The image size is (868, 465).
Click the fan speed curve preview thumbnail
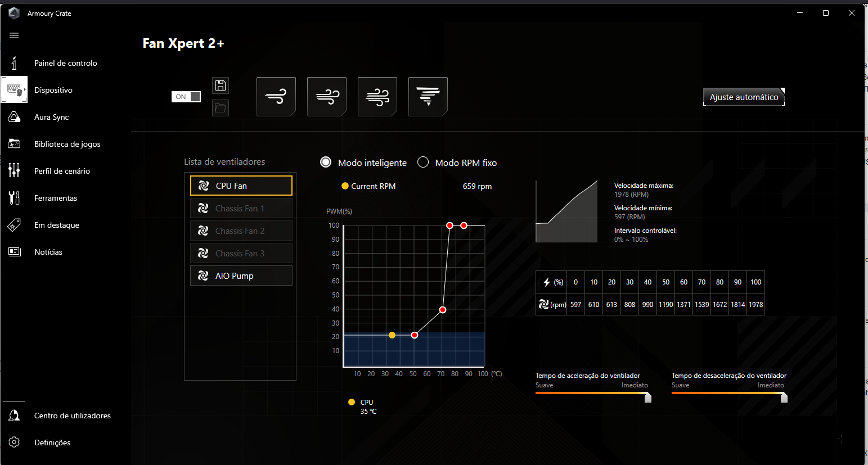click(x=566, y=211)
